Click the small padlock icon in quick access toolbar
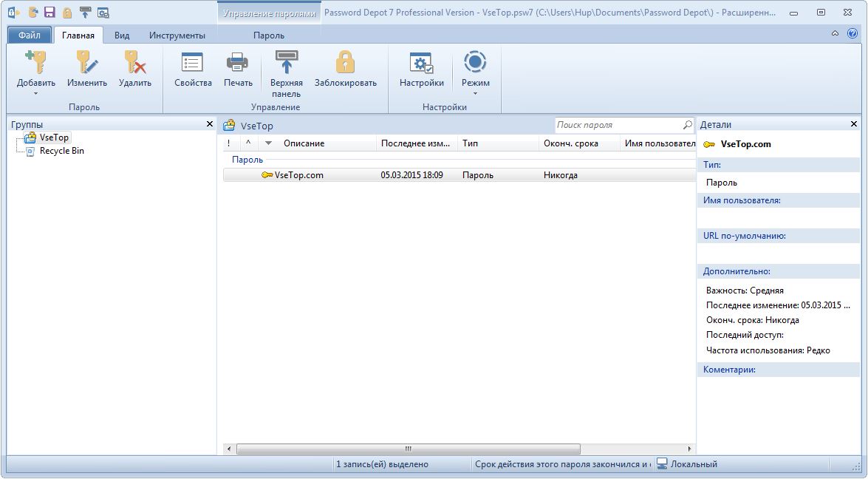Viewport: 868px width, 479px height. [x=67, y=12]
